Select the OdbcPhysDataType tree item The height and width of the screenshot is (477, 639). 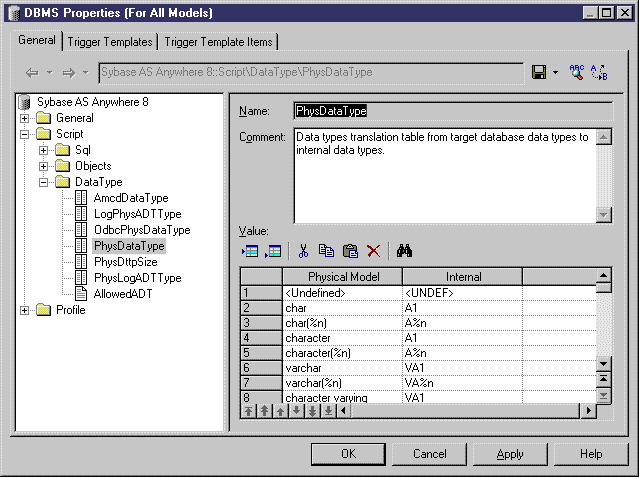click(x=142, y=230)
